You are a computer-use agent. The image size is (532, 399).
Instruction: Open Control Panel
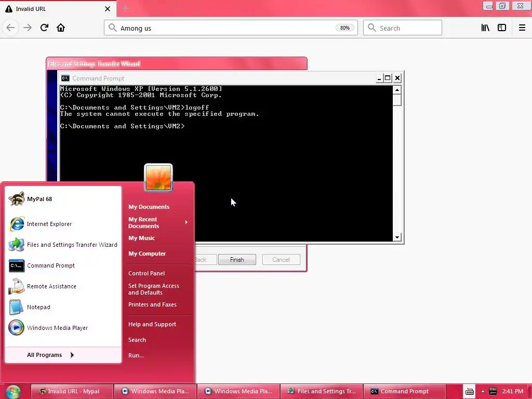click(x=147, y=273)
